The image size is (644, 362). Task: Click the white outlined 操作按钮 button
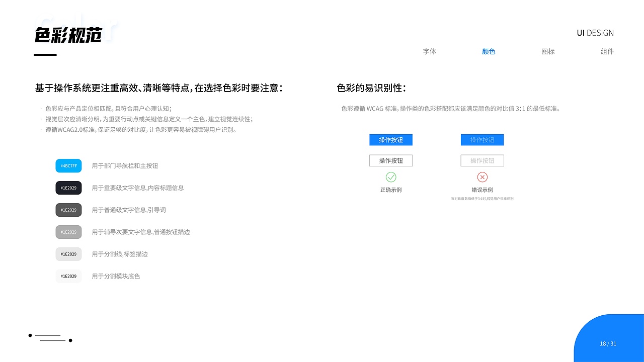(x=391, y=160)
